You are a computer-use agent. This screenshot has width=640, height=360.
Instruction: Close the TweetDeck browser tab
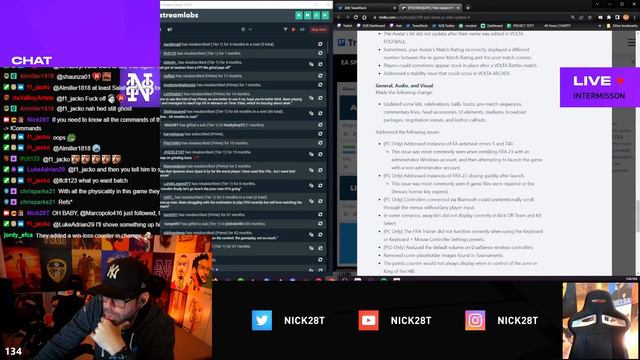(x=394, y=8)
